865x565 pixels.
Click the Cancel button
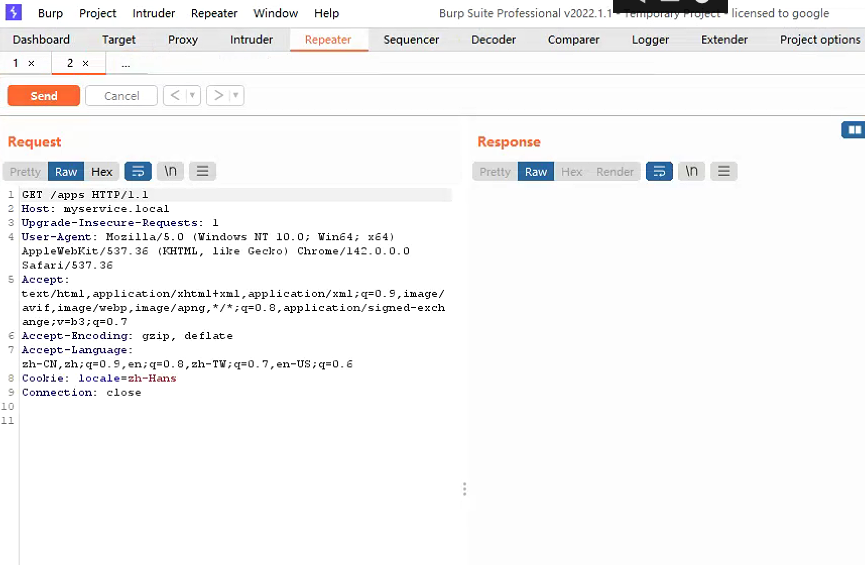pyautogui.click(x=121, y=95)
